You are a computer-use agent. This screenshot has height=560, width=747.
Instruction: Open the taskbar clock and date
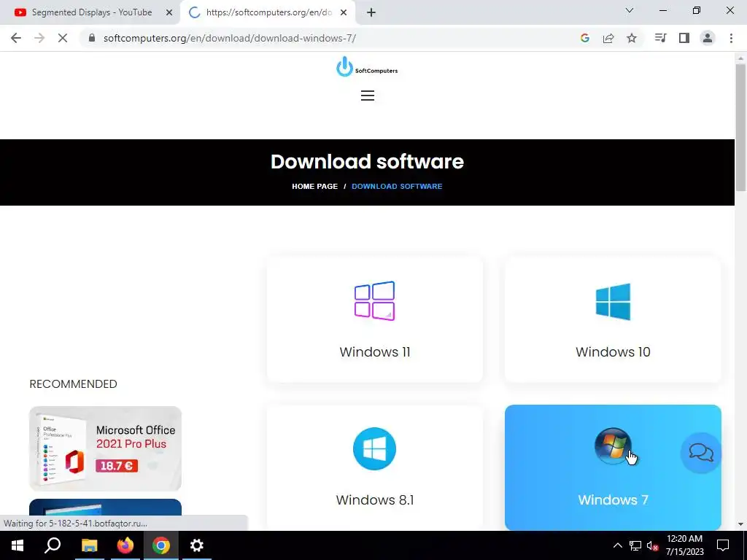pyautogui.click(x=684, y=545)
